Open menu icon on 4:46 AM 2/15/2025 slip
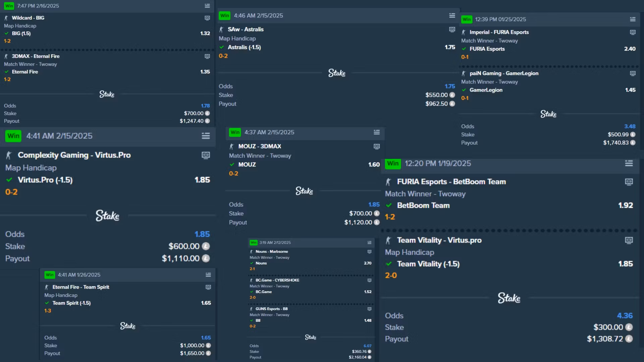The image size is (644, 362). pos(452,16)
